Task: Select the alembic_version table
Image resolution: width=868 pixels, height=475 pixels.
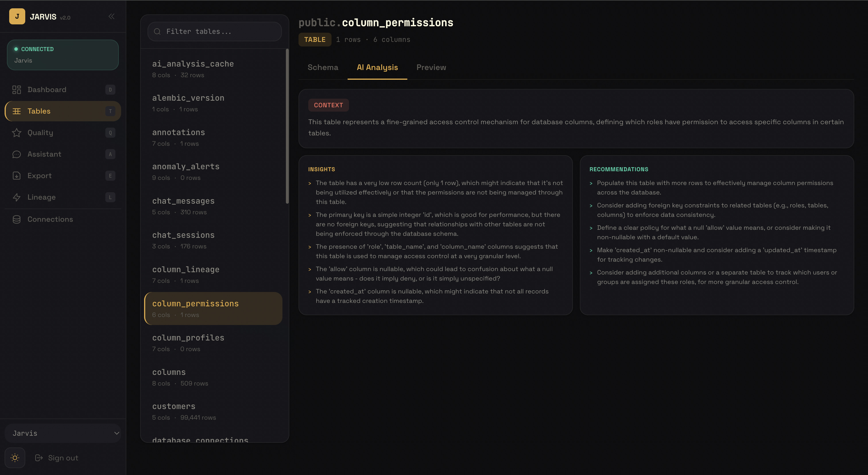Action: coord(213,103)
